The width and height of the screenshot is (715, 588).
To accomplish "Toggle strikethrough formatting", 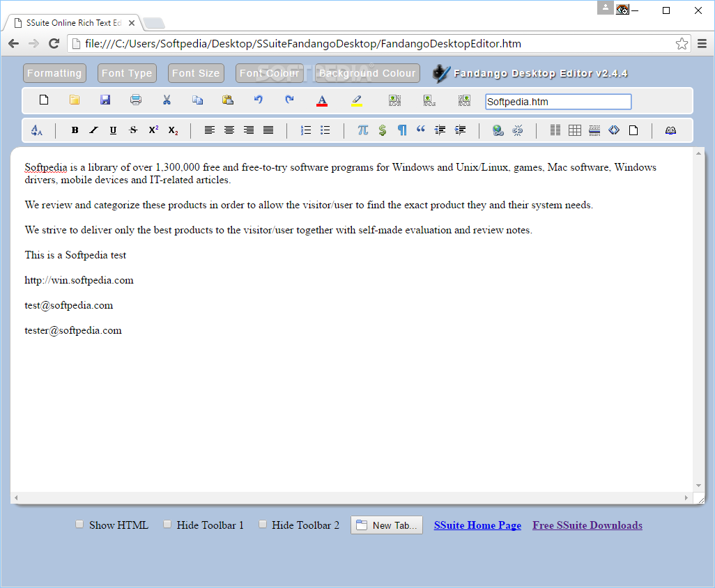I will [x=133, y=130].
